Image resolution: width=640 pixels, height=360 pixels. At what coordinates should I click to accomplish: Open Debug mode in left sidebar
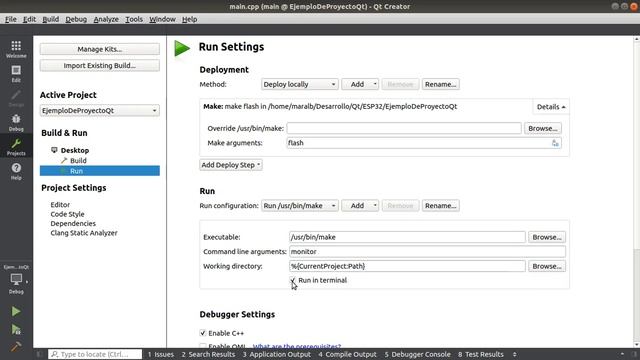tap(16, 122)
